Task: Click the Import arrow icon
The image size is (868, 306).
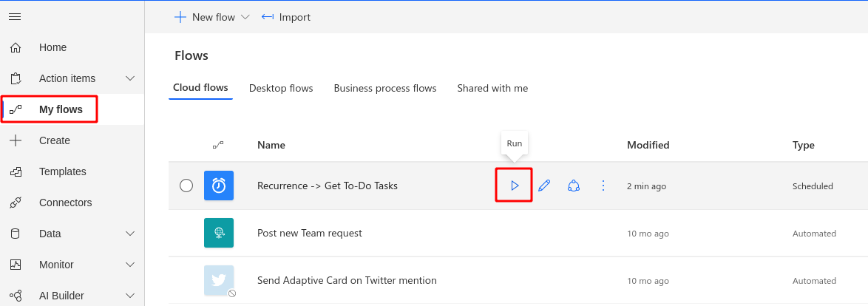Action: pos(268,17)
